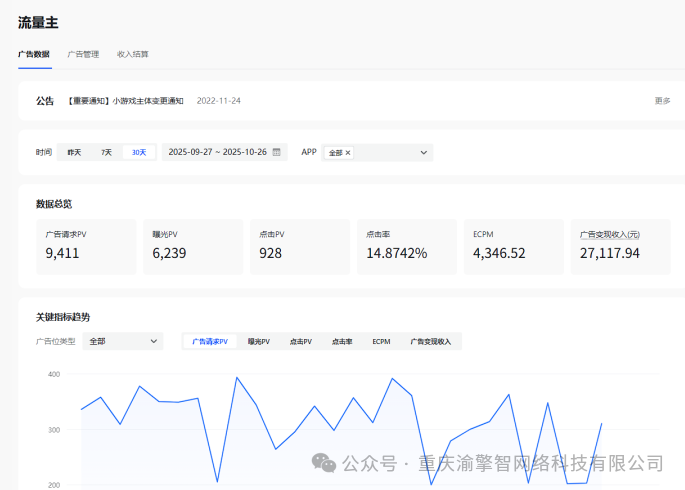Select the 昨天 time range
The image size is (685, 490).
click(74, 152)
